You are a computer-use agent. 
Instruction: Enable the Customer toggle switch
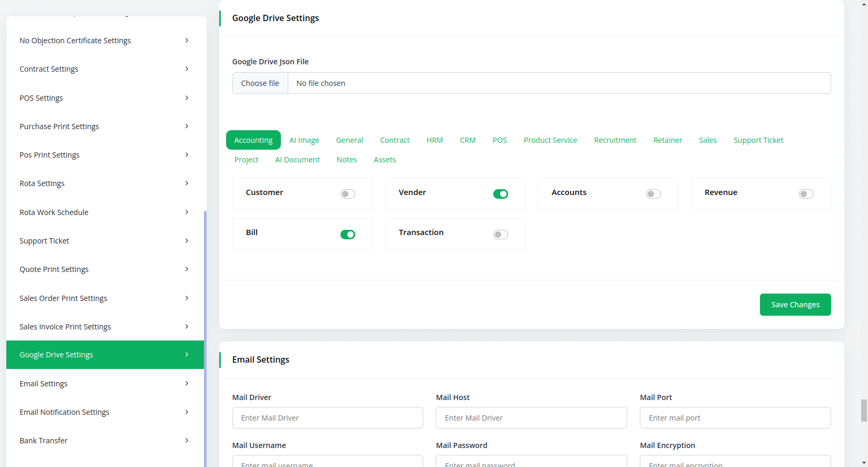(347, 194)
